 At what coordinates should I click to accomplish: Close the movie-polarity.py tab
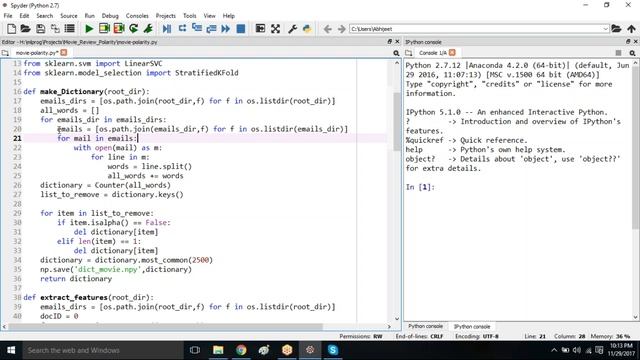(64, 52)
